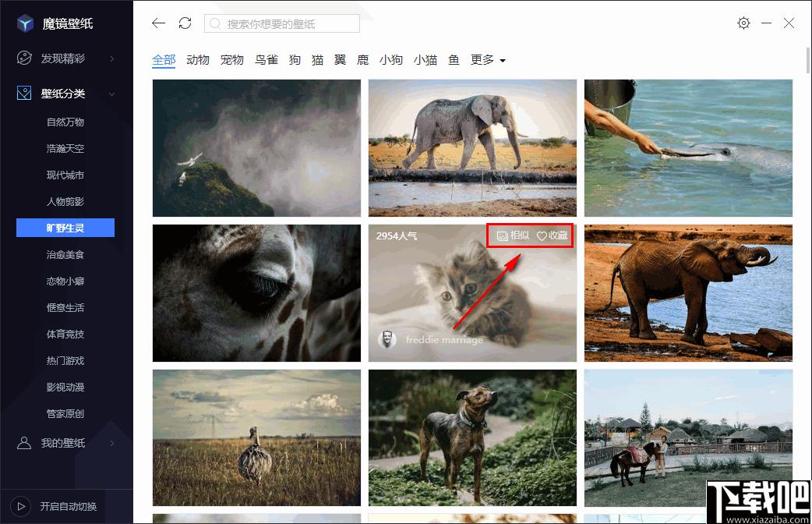812x524 pixels.
Task: Open the 现代城市 category
Action: click(x=65, y=175)
